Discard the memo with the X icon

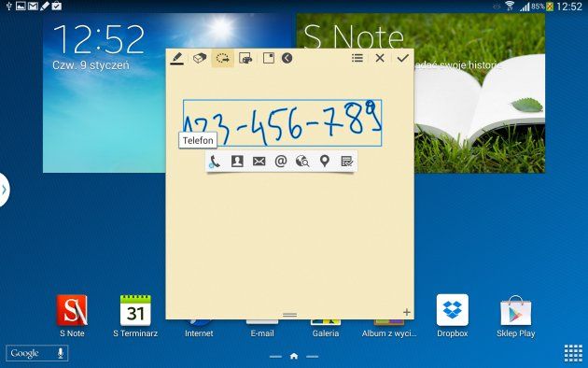click(380, 58)
